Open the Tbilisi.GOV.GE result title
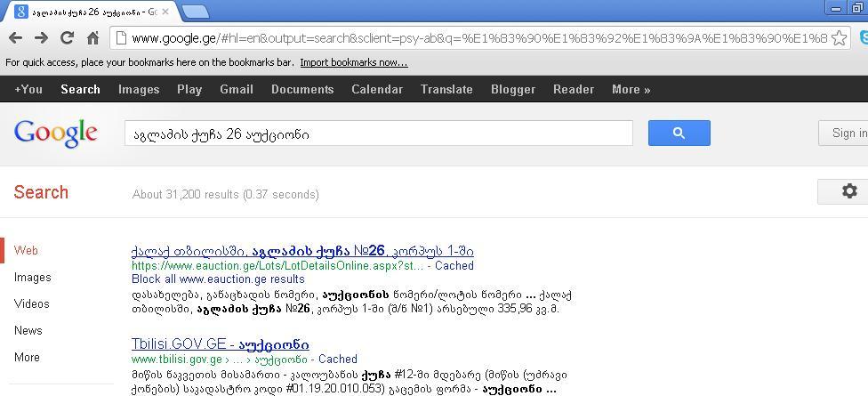The width and height of the screenshot is (868, 396). 221,343
